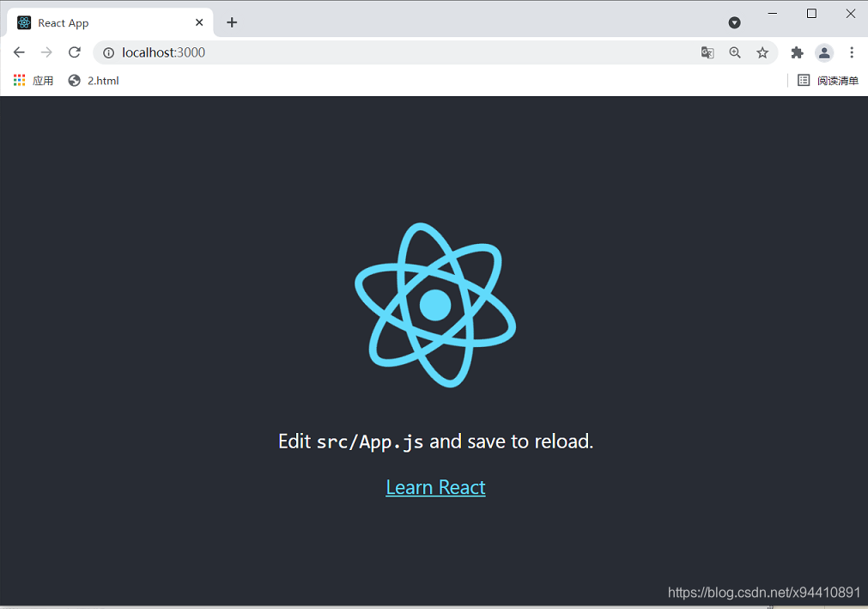Open the reading list panel
Viewport: 868px width, 609px height.
point(828,81)
